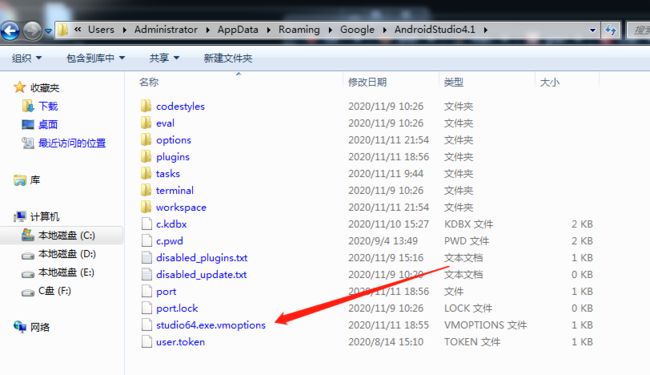Select 本地磁盘 (D:) drive

pyautogui.click(x=67, y=254)
